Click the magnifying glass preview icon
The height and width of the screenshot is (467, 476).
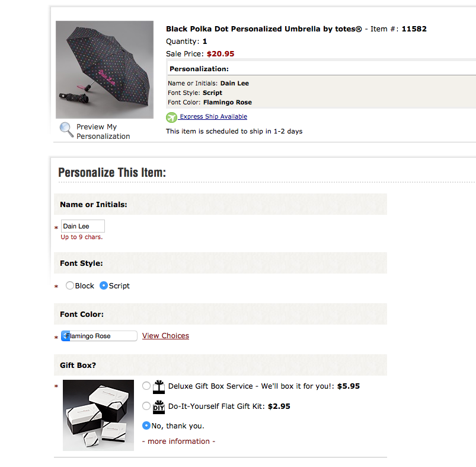[66, 129]
